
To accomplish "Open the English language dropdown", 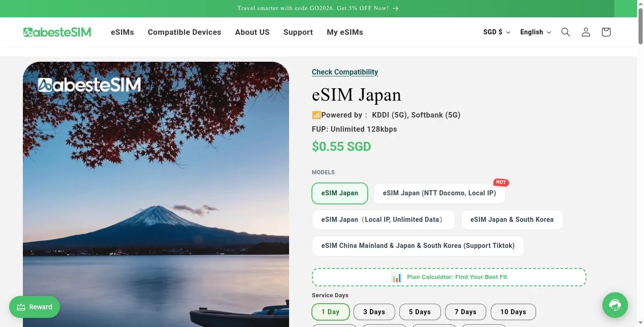I will coord(536,32).
